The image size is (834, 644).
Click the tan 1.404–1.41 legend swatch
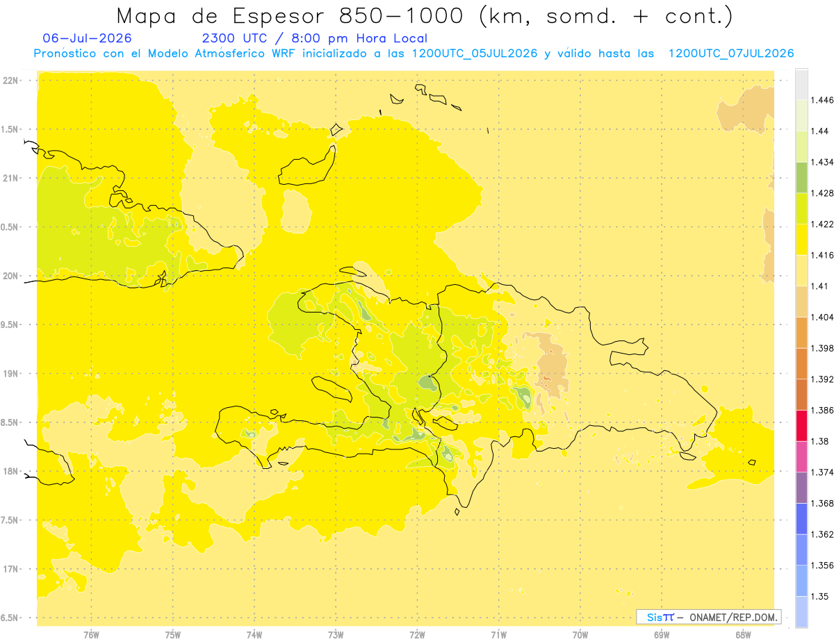801,302
